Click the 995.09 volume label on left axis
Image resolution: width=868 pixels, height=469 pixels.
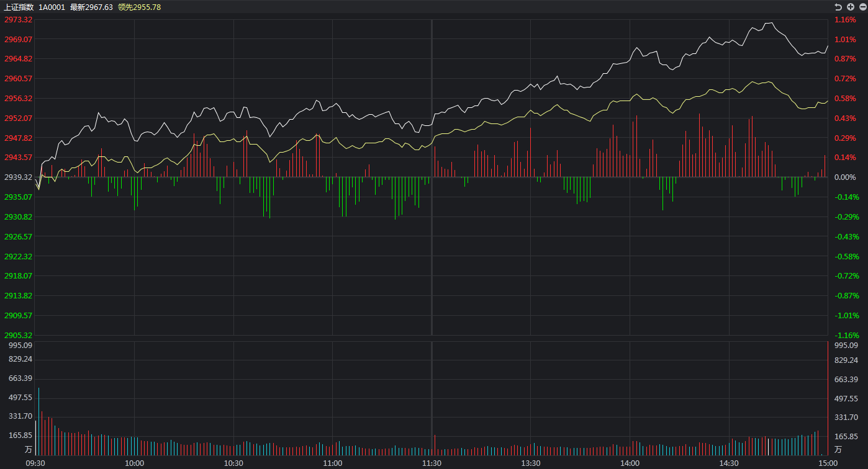tap(20, 346)
